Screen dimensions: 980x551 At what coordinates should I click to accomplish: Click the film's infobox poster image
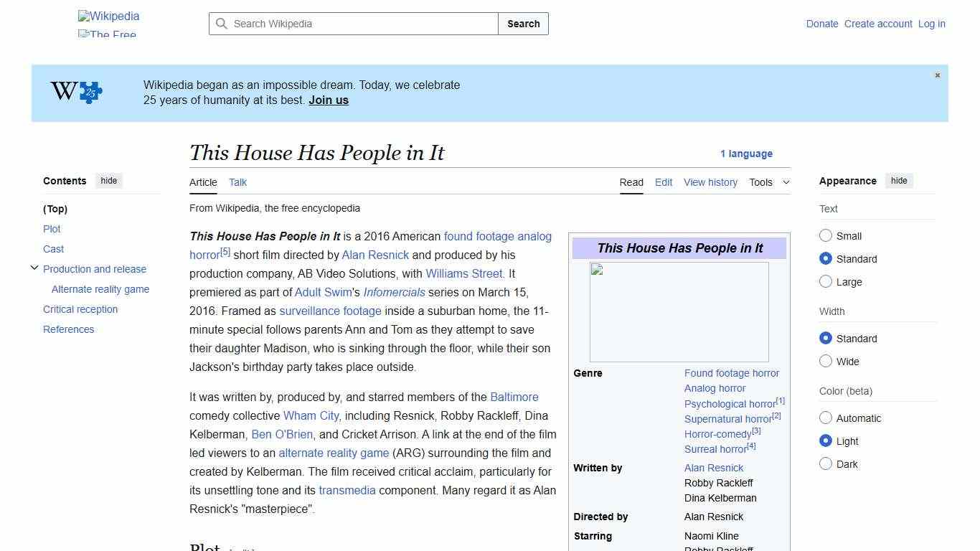(x=679, y=311)
